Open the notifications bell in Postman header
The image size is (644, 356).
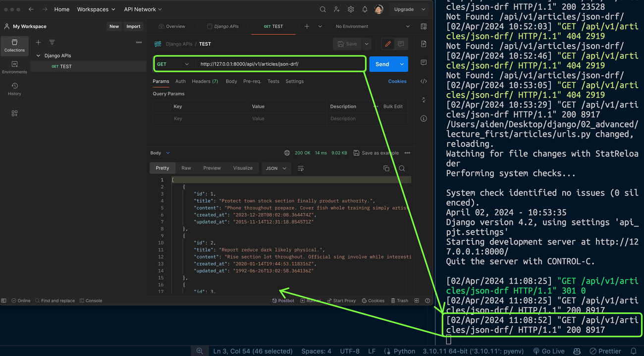coord(365,9)
